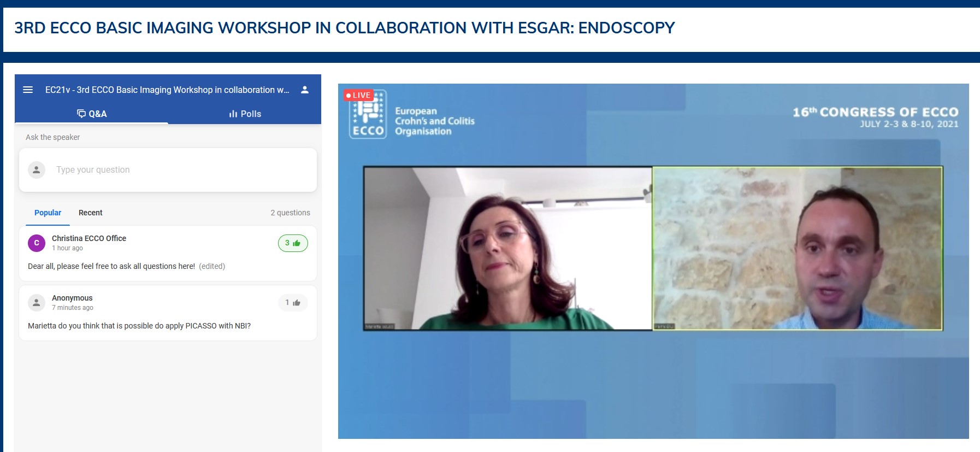Open the hamburger menu in Q&A panel

tap(28, 90)
